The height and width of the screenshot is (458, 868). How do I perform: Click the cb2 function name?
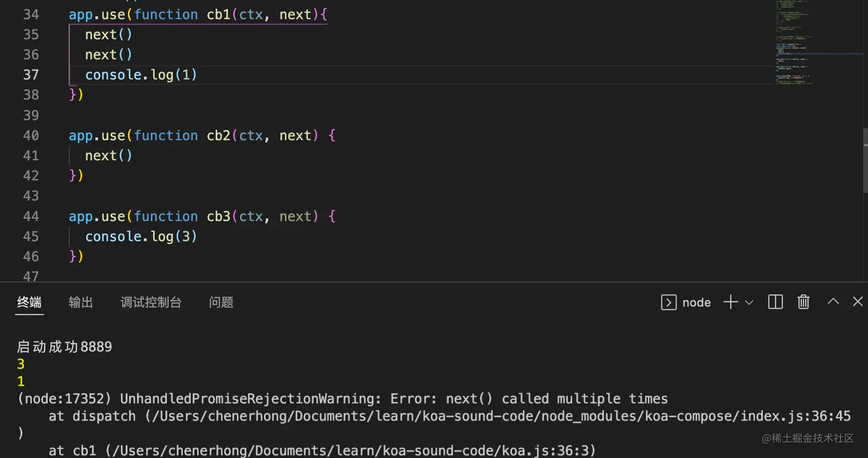coord(218,135)
